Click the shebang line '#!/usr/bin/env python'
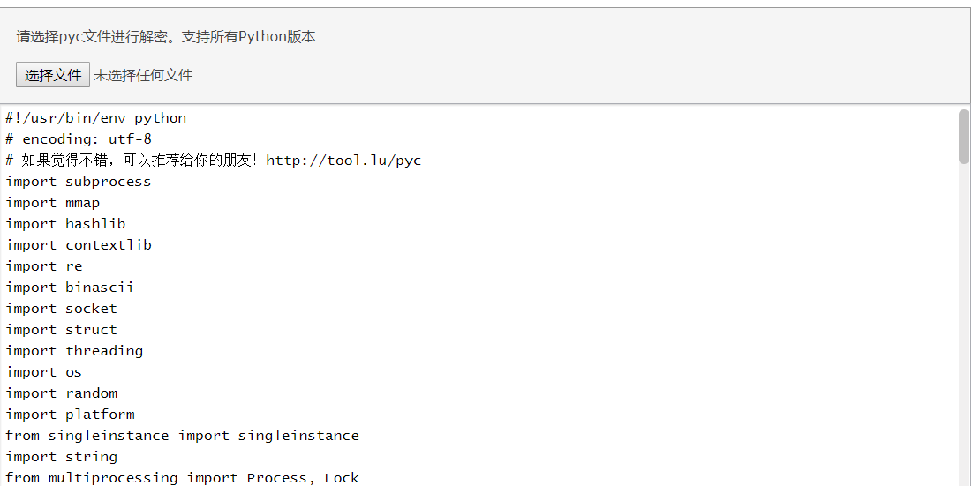 pyautogui.click(x=95, y=118)
